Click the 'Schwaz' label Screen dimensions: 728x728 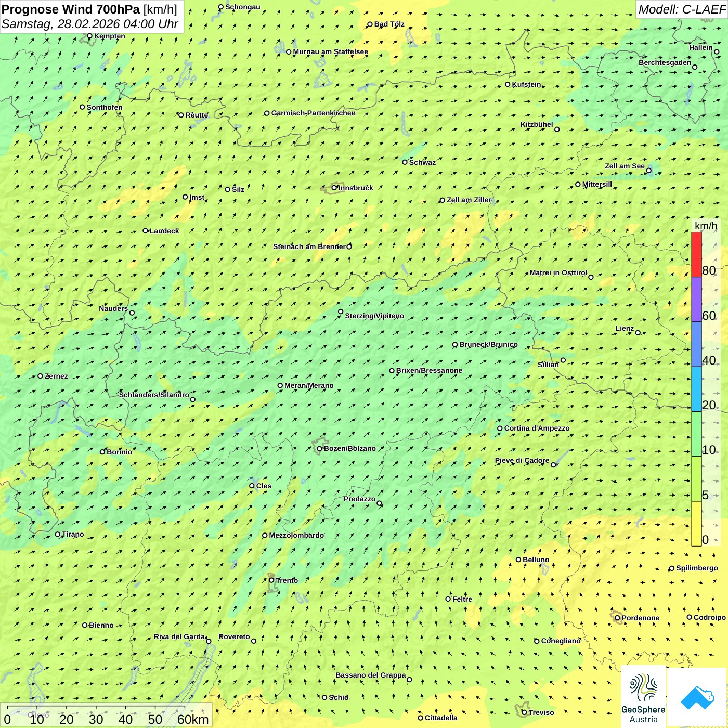tap(422, 162)
